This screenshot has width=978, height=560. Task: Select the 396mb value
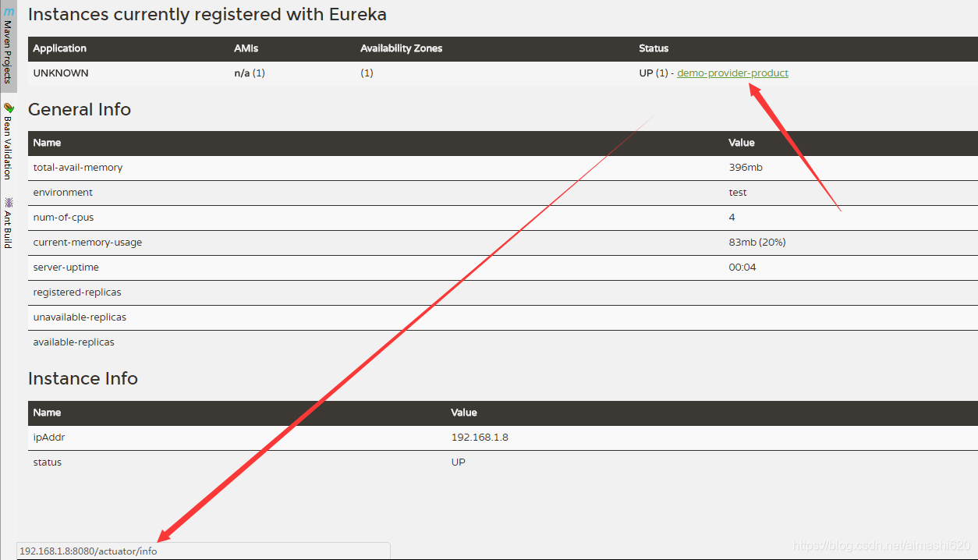tap(746, 167)
